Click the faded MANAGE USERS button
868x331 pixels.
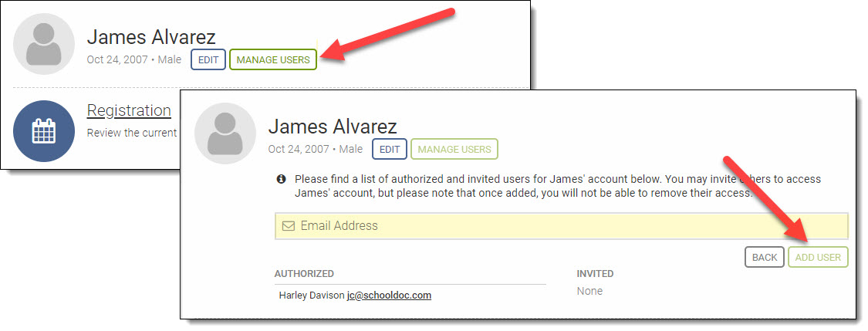[454, 149]
